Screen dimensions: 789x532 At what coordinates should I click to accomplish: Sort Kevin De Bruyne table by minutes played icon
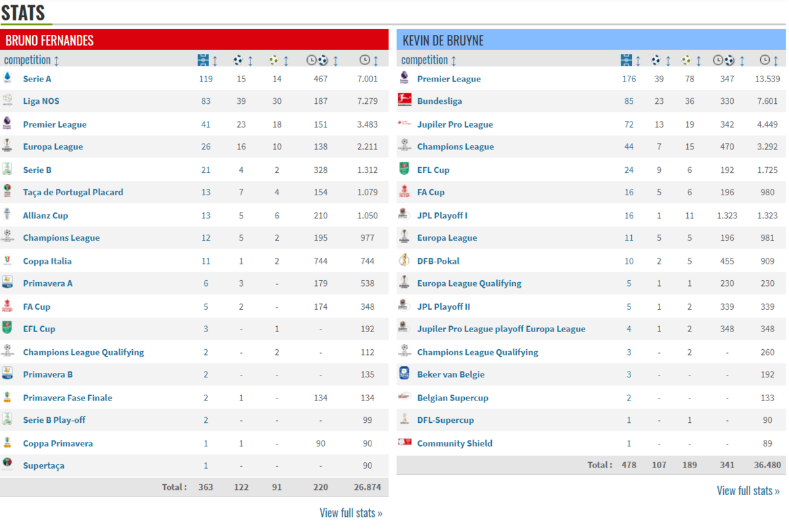click(766, 60)
